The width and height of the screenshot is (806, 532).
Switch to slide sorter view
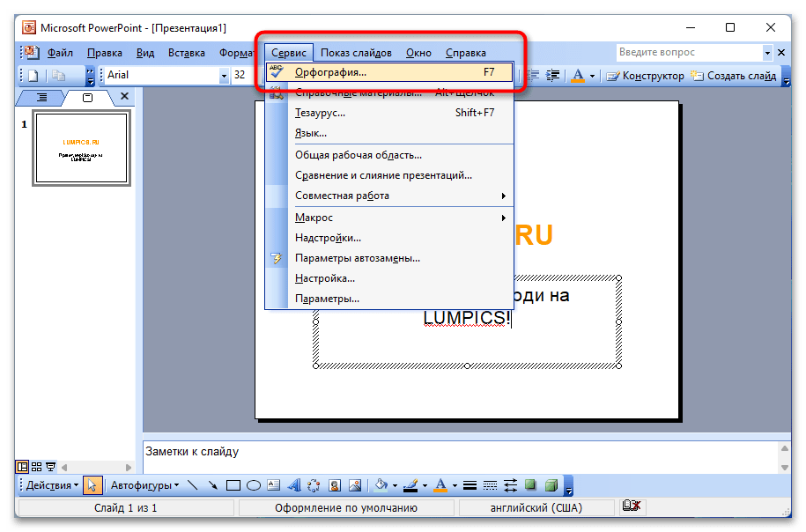(36, 467)
